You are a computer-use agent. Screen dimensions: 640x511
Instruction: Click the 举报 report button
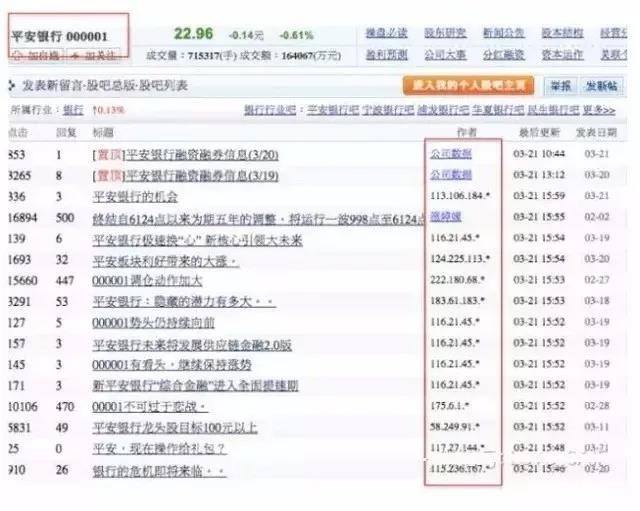tap(560, 86)
